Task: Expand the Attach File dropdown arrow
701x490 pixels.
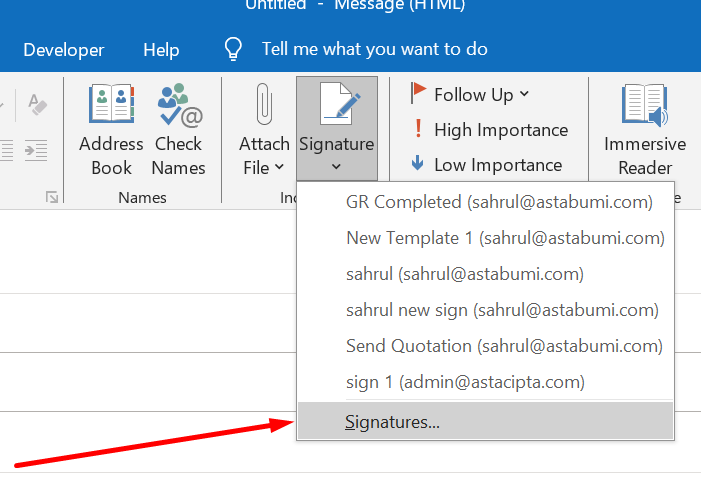Action: pyautogui.click(x=279, y=168)
